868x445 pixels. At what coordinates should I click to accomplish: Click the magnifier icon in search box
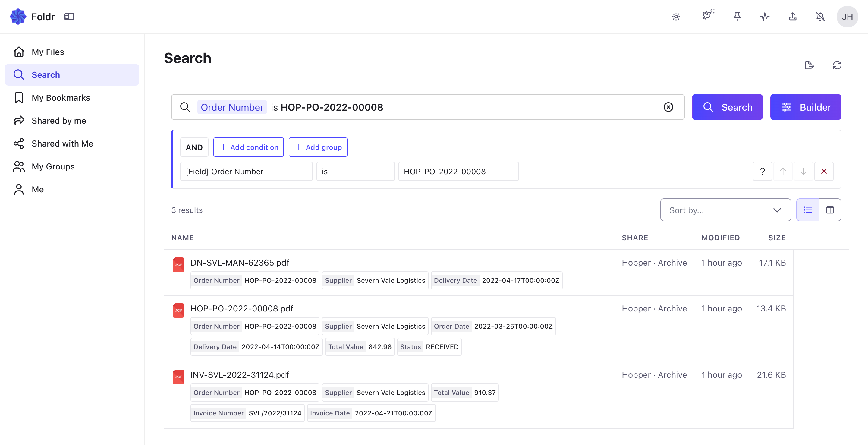tap(185, 107)
